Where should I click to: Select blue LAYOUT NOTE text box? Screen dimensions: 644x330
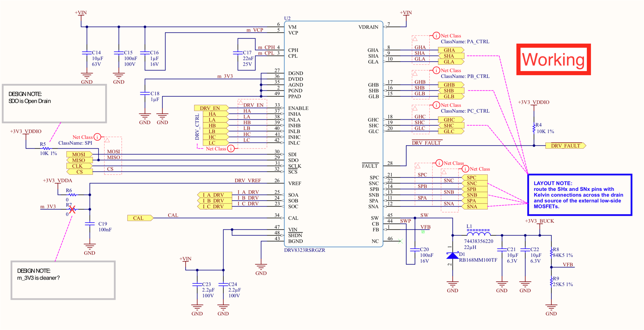tap(580, 195)
